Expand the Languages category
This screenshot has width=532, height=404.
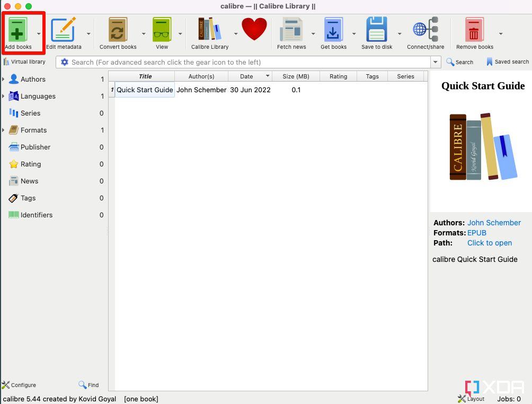click(3, 96)
